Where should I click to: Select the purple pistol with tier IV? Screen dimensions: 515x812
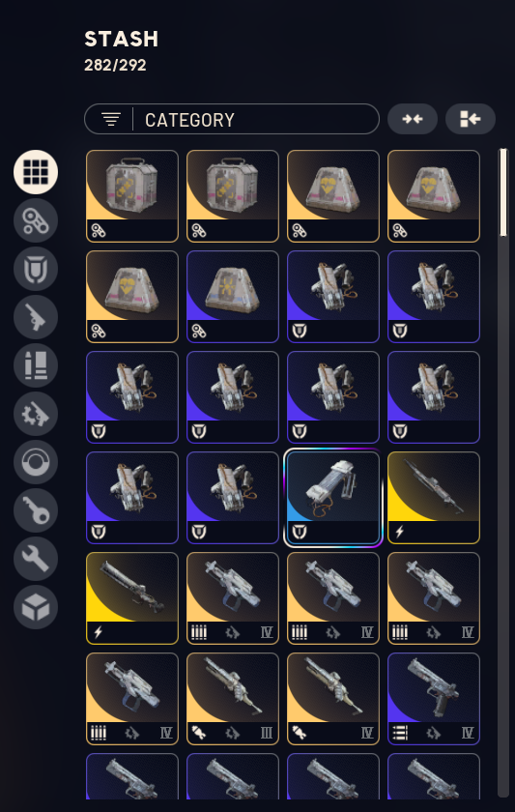pyautogui.click(x=434, y=699)
